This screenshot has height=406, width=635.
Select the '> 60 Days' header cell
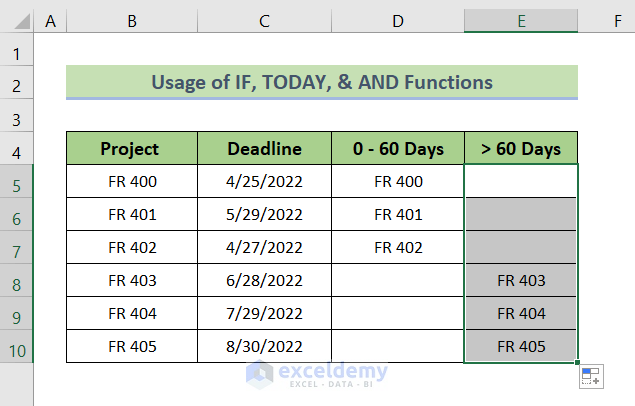point(521,149)
